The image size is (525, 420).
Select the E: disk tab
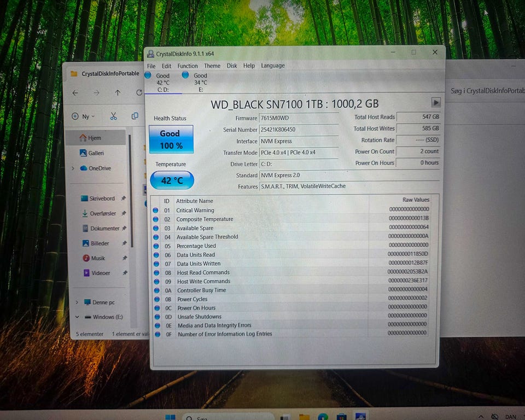tap(200, 83)
